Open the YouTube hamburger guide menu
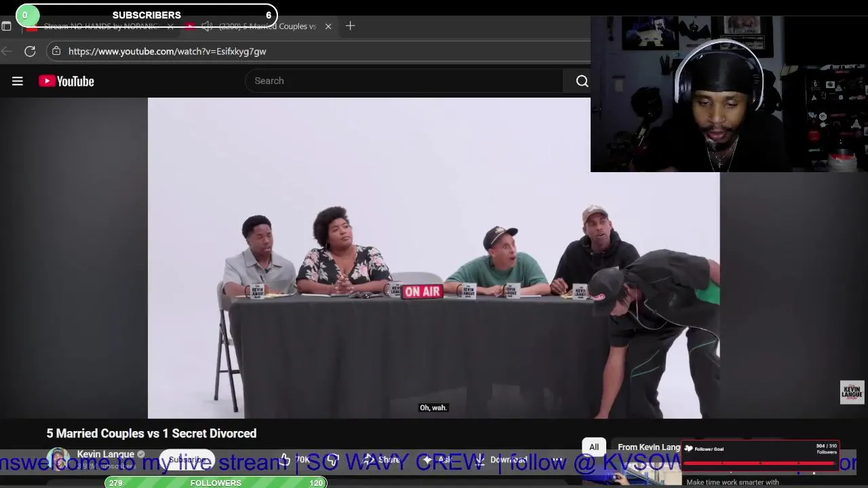The image size is (868, 488). (18, 81)
